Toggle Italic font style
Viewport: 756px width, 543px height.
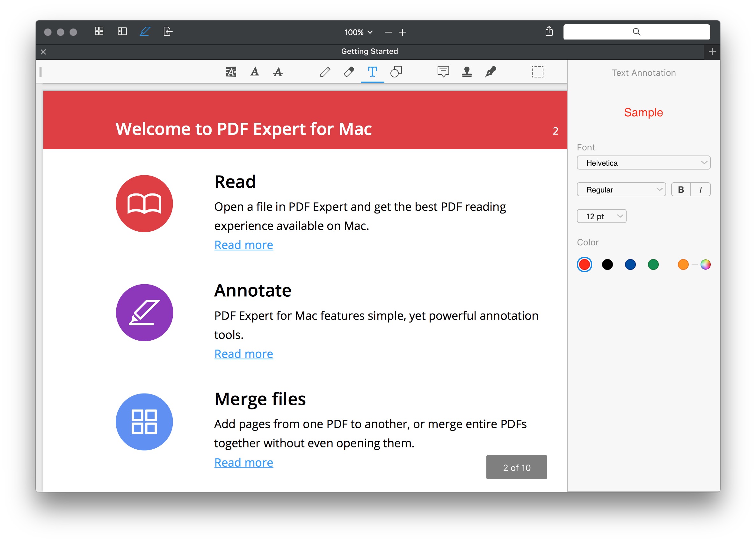pos(700,190)
